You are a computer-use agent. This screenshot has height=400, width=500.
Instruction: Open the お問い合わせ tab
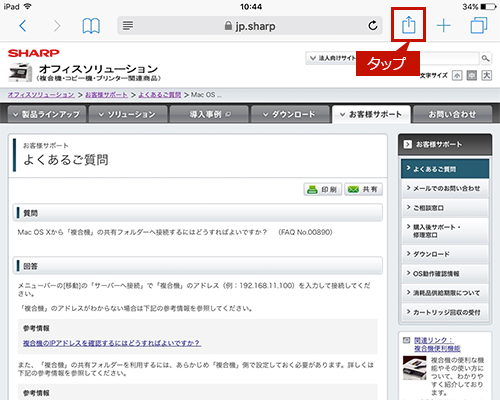pyautogui.click(x=452, y=114)
